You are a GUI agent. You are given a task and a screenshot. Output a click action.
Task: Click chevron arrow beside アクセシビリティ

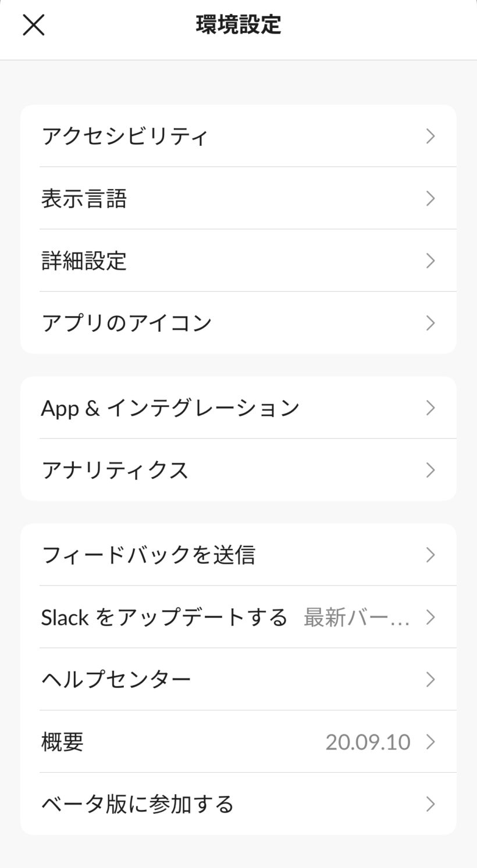pos(430,136)
